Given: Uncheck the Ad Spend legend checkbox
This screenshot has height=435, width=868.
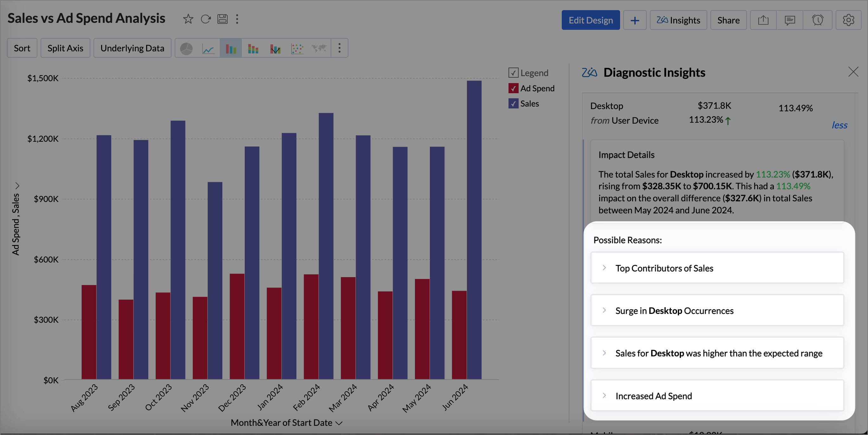Looking at the screenshot, I should [x=513, y=88].
